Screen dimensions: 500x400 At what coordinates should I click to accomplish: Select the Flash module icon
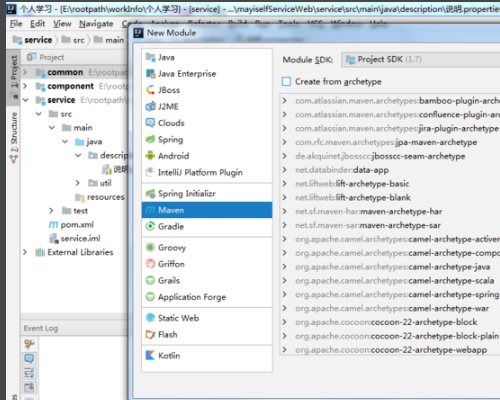150,334
